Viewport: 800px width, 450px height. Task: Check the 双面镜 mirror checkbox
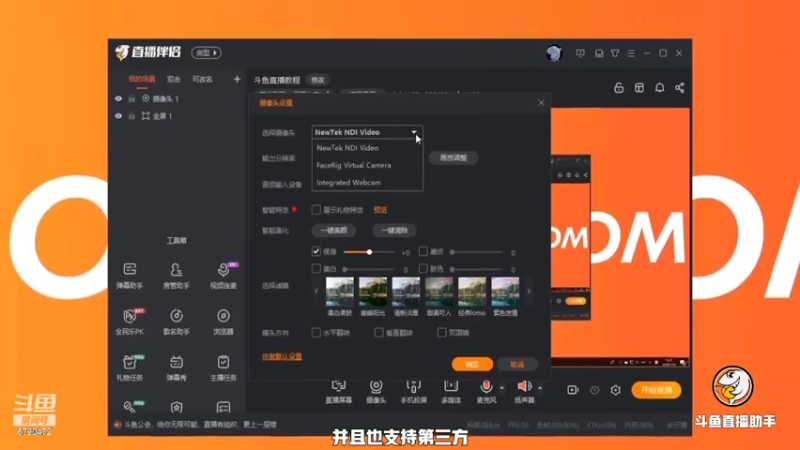(x=441, y=333)
